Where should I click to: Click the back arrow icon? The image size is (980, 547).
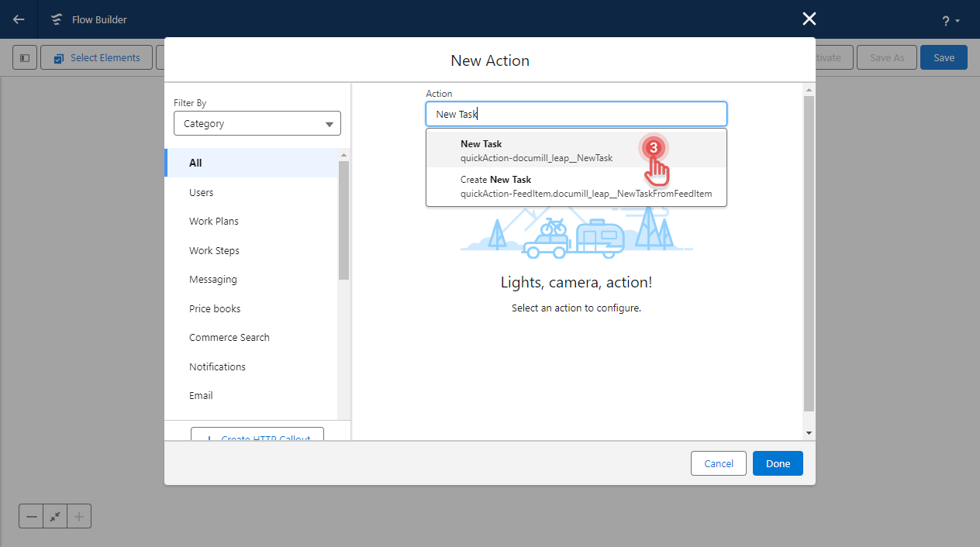pos(17,19)
